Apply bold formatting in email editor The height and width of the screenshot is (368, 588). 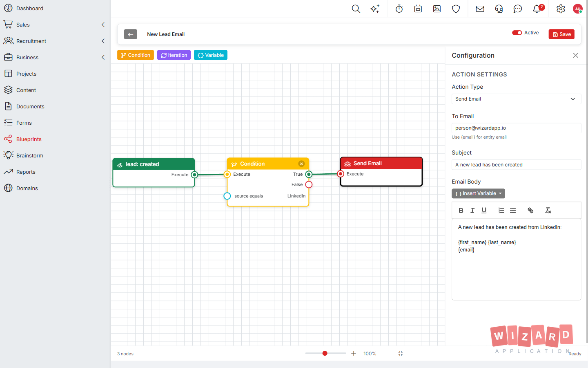tap(461, 210)
